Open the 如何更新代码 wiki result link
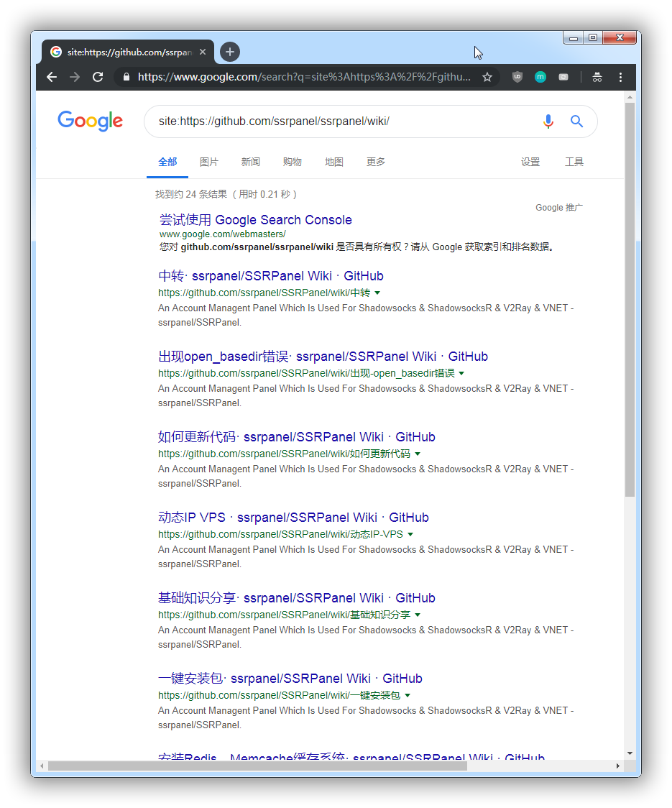The height and width of the screenshot is (808, 672). (296, 437)
